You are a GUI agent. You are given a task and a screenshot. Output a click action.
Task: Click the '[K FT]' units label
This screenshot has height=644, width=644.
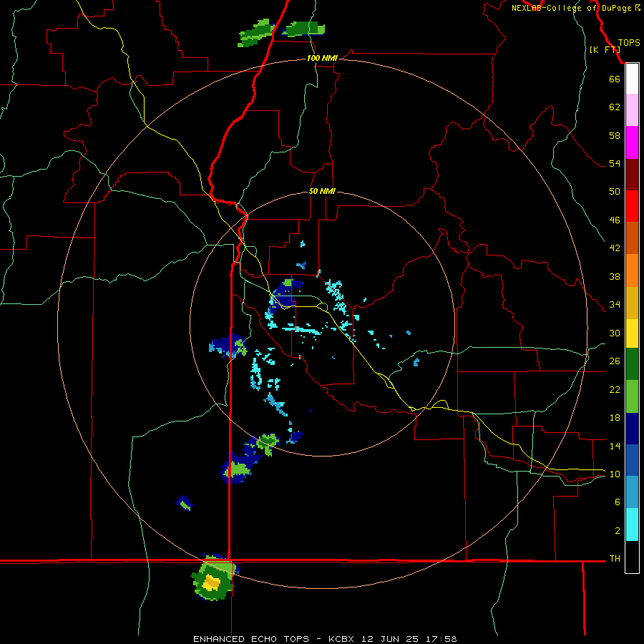[x=605, y=49]
